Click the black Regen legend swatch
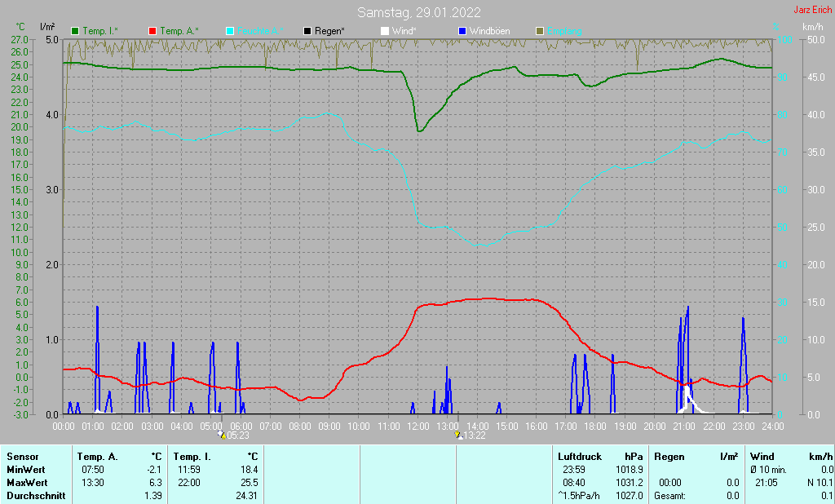 [x=307, y=31]
